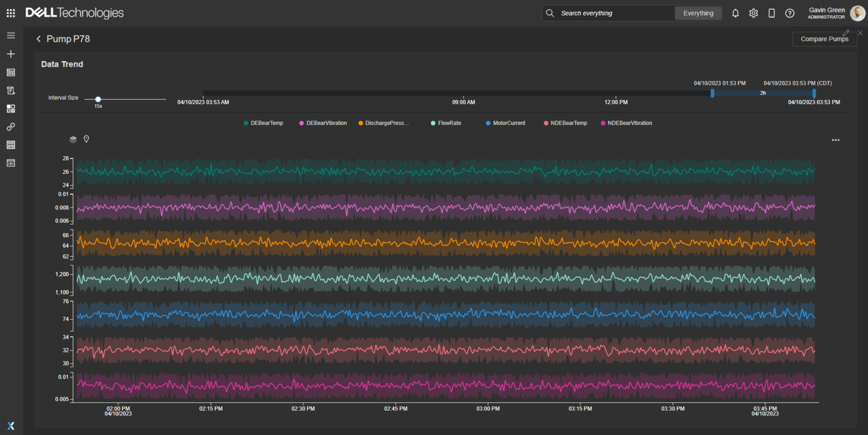Click the map pin marker icon
This screenshot has width=868, height=435.
[x=86, y=139]
